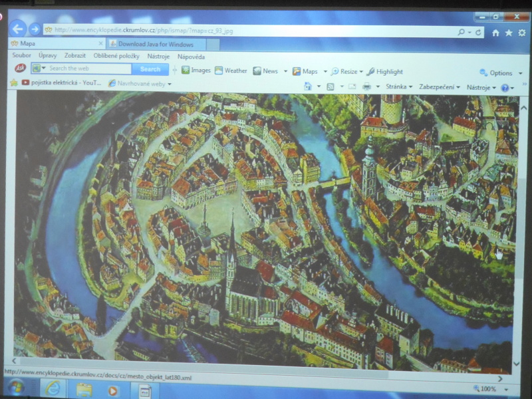
Task: Open Maps in the Ask toolbar
Action: pos(305,71)
